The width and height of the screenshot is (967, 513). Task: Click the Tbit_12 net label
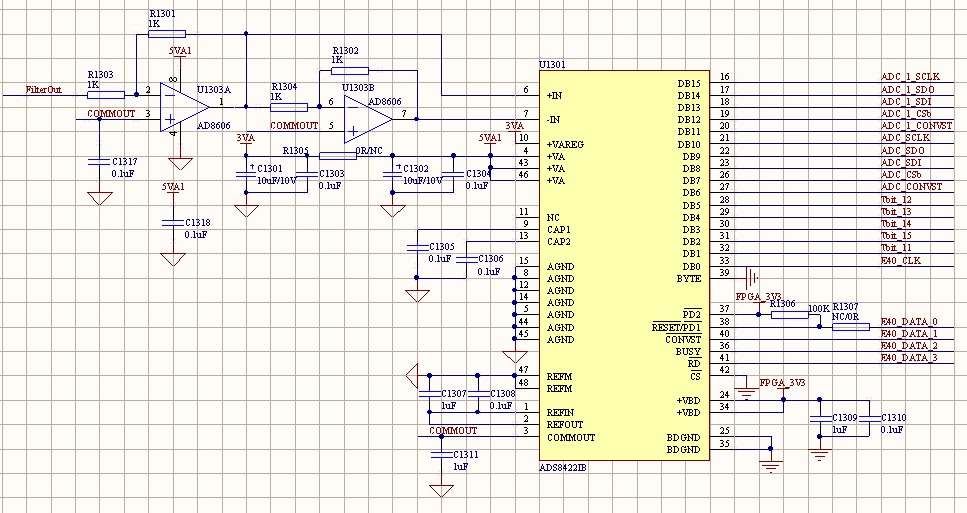(896, 199)
